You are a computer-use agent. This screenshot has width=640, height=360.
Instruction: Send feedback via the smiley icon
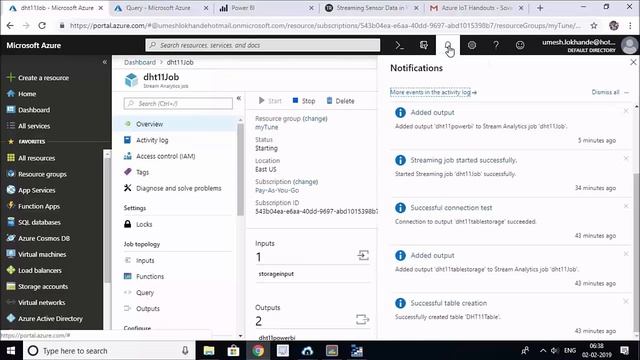coord(520,45)
